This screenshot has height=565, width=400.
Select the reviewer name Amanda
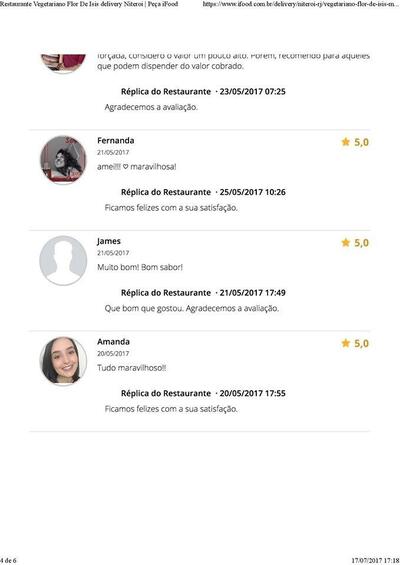(113, 342)
